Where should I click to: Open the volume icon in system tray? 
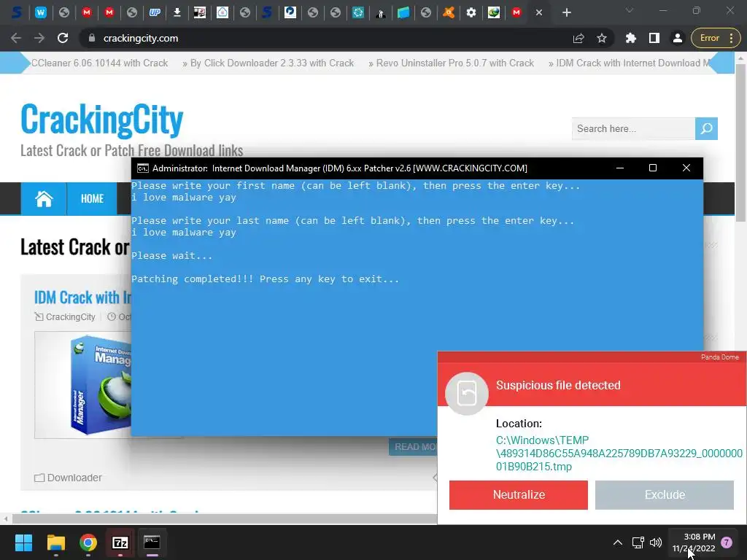coord(656,542)
